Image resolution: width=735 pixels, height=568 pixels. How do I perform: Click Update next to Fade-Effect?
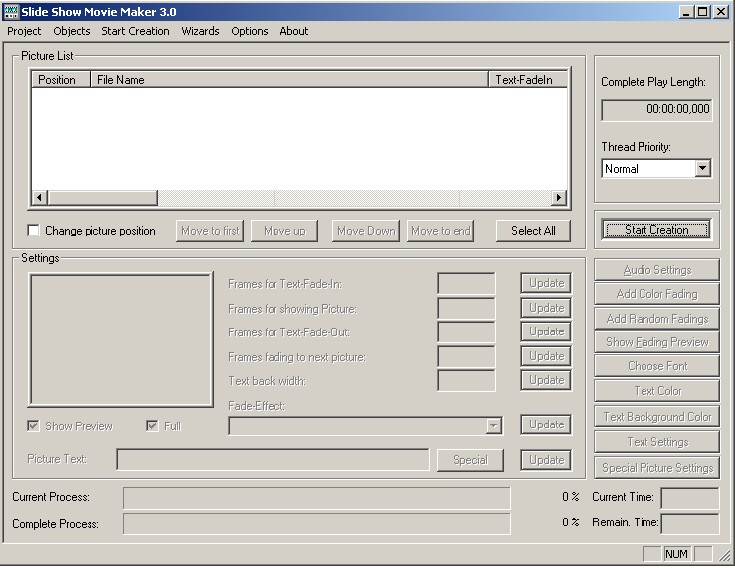point(546,425)
